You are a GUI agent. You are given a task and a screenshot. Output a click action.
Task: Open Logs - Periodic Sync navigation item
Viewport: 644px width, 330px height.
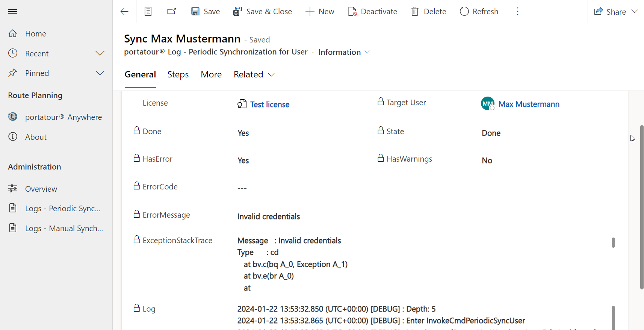(x=56, y=208)
